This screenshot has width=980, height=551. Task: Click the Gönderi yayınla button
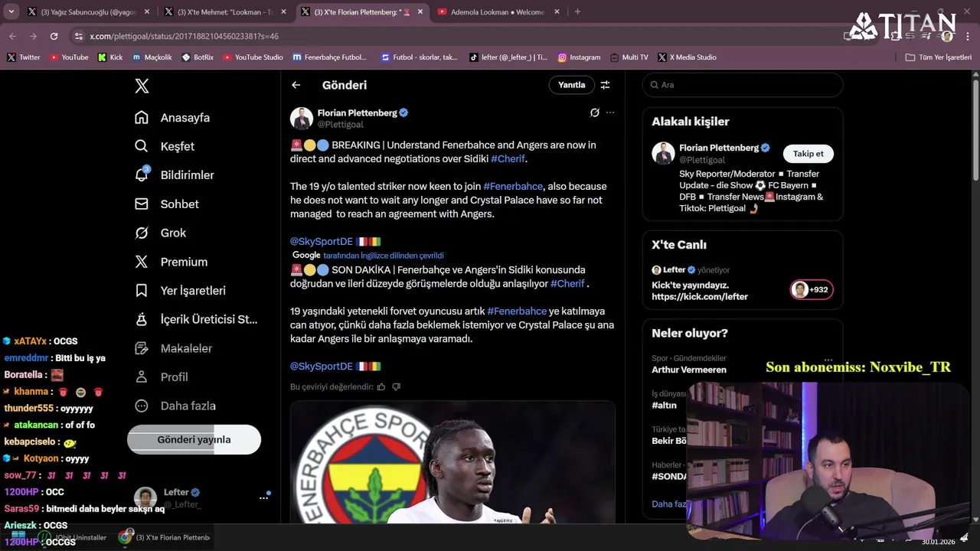[x=194, y=440]
